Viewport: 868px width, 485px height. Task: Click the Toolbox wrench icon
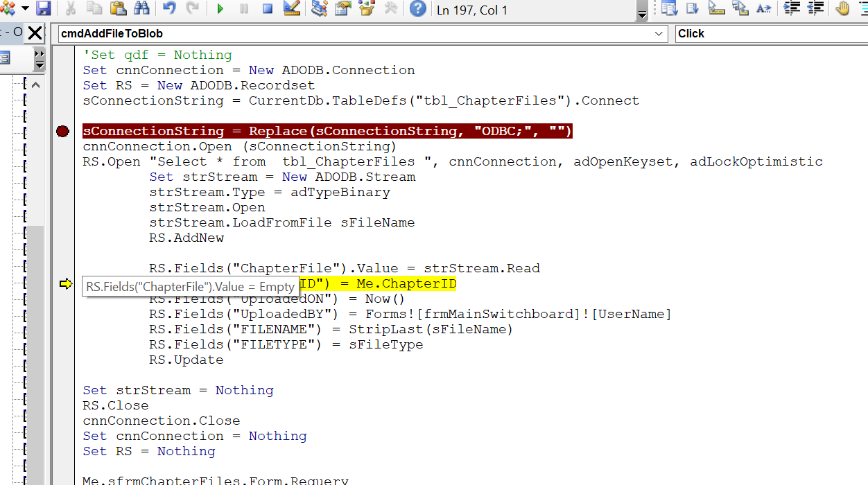pos(390,9)
